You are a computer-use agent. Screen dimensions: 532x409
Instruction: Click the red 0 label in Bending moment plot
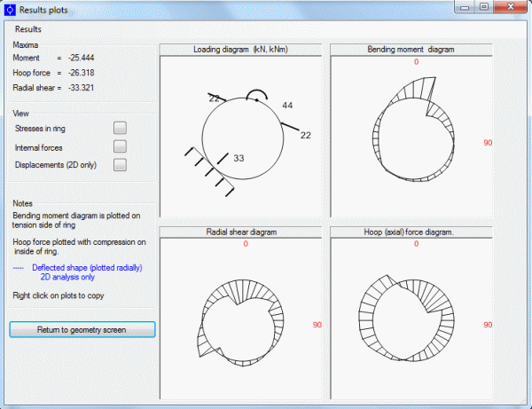(x=417, y=62)
